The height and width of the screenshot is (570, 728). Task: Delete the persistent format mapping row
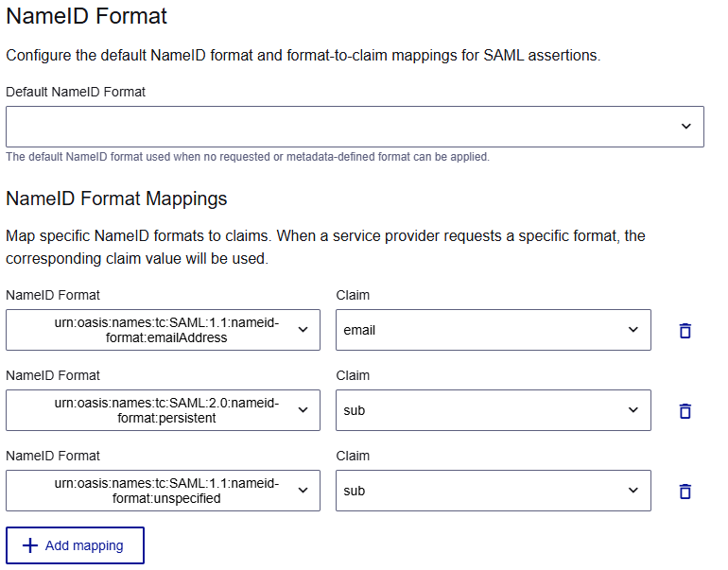[x=685, y=411]
